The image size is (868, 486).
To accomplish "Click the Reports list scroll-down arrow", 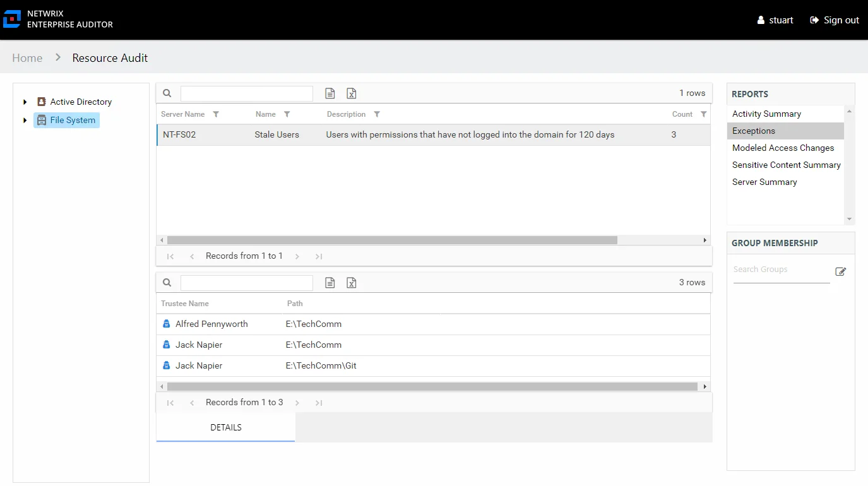I will [849, 219].
